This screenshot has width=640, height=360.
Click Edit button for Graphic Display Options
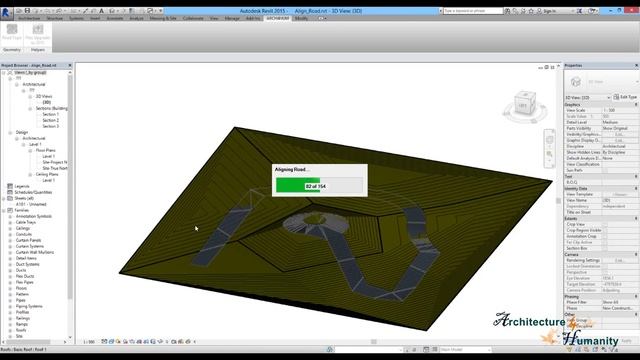point(619,140)
